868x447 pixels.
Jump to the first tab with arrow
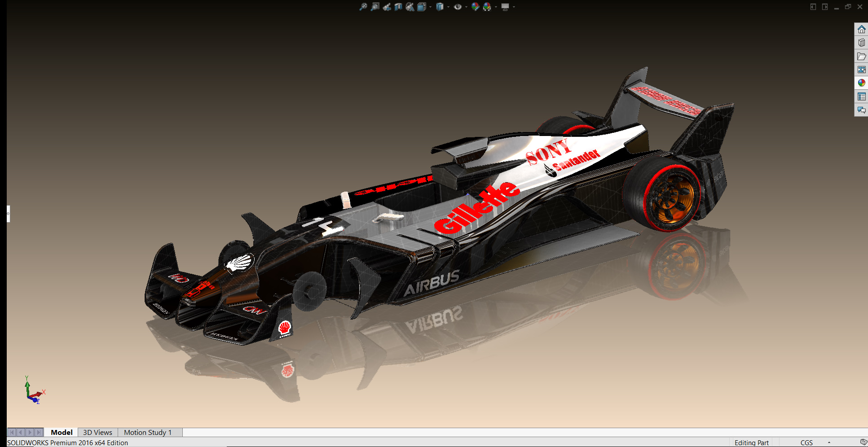click(x=12, y=432)
